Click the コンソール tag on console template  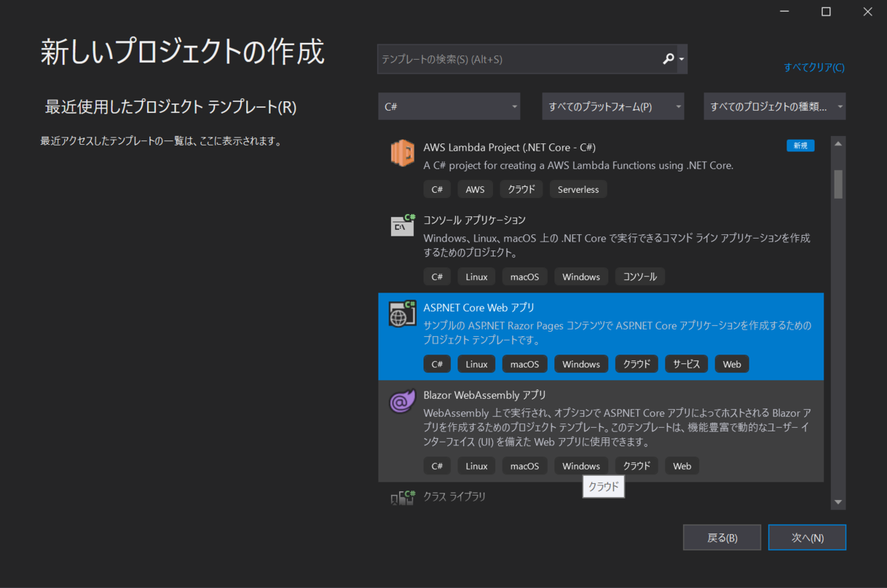point(640,277)
